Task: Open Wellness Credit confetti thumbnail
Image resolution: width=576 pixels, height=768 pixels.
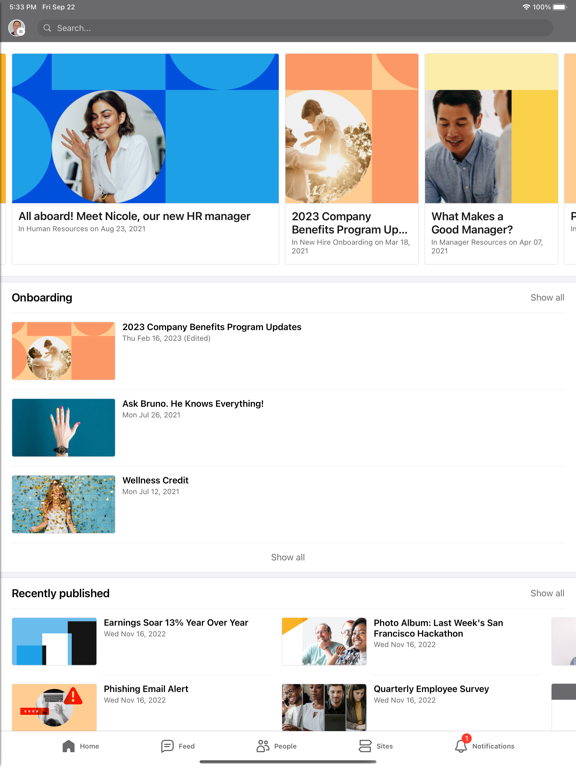Action: coord(64,504)
